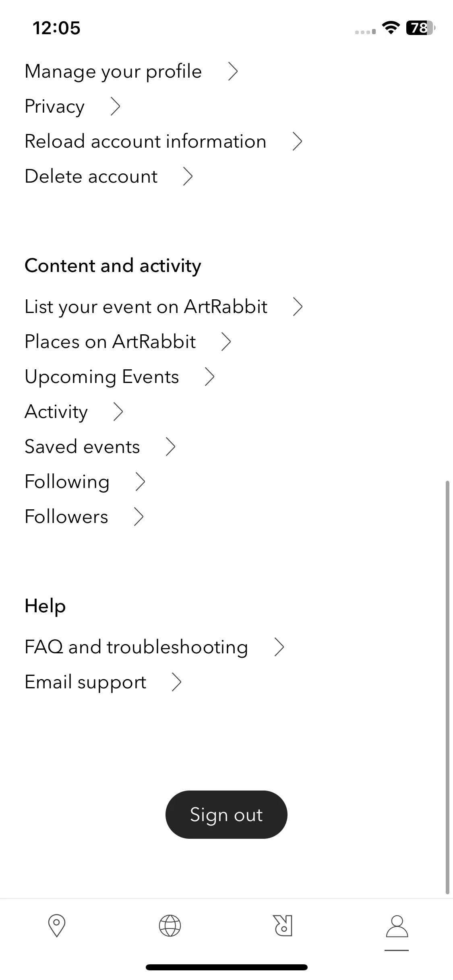Open the ArtRabbit logo tab
This screenshot has height=980, width=453.
click(283, 926)
